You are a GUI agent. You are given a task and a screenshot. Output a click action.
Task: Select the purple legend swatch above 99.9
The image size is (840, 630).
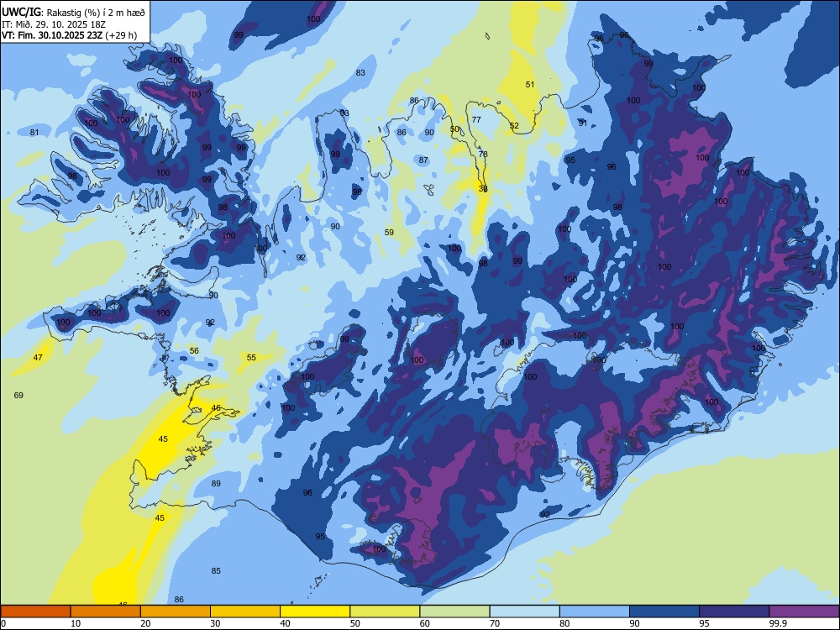pyautogui.click(x=804, y=612)
